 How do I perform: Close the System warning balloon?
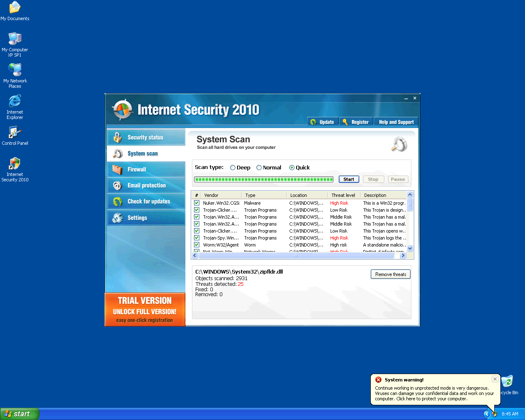495,379
